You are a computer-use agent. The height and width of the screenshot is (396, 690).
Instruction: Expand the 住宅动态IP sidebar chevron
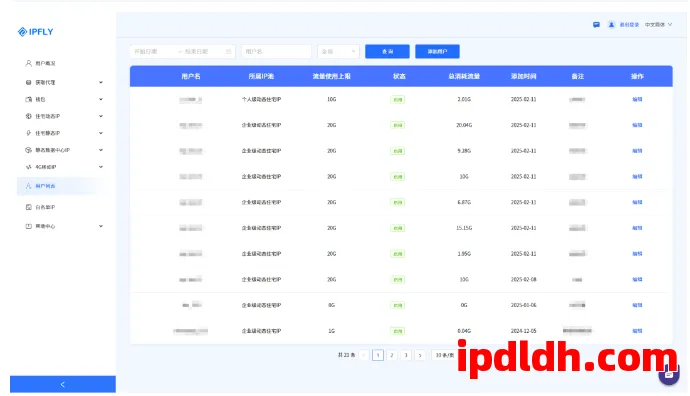(101, 116)
